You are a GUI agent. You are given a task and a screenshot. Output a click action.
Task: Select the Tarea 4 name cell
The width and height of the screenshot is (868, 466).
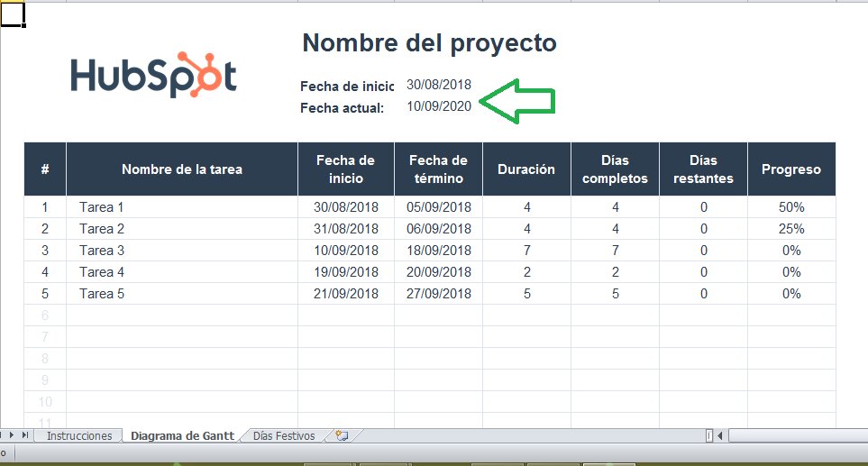182,271
